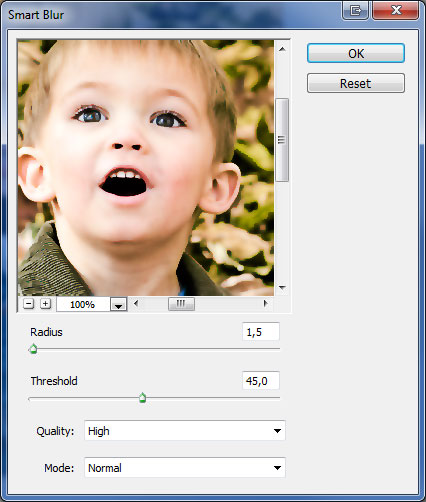Viewport: 426px width, 502px height.
Task: Open the Quality dropdown showing High
Action: [x=185, y=431]
